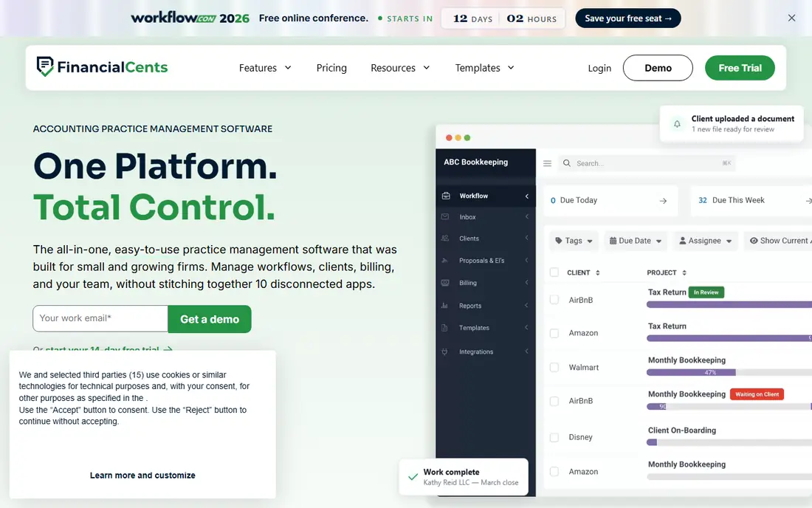The image size is (812, 508).
Task: Click the Walmart 47% progress bar
Action: coord(729,372)
